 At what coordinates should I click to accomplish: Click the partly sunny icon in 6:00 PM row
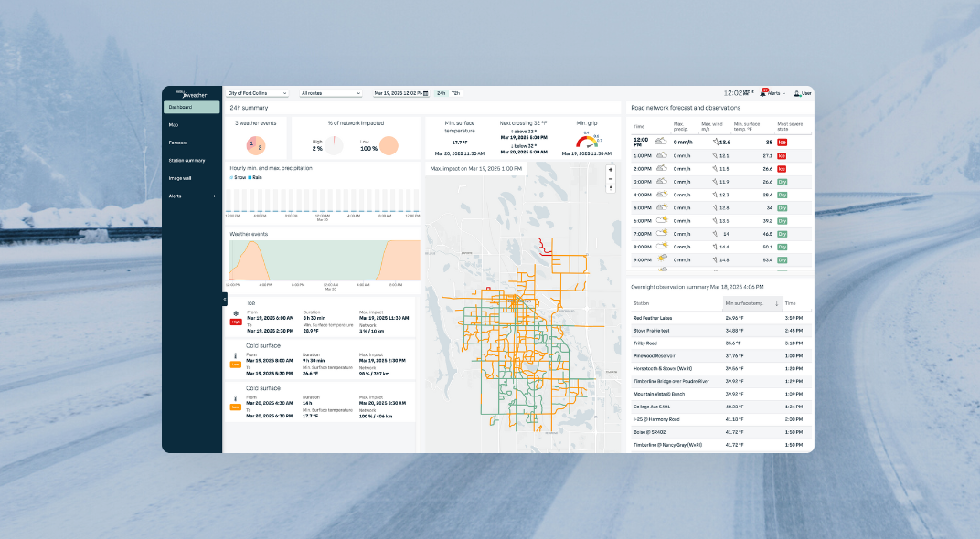click(x=662, y=220)
